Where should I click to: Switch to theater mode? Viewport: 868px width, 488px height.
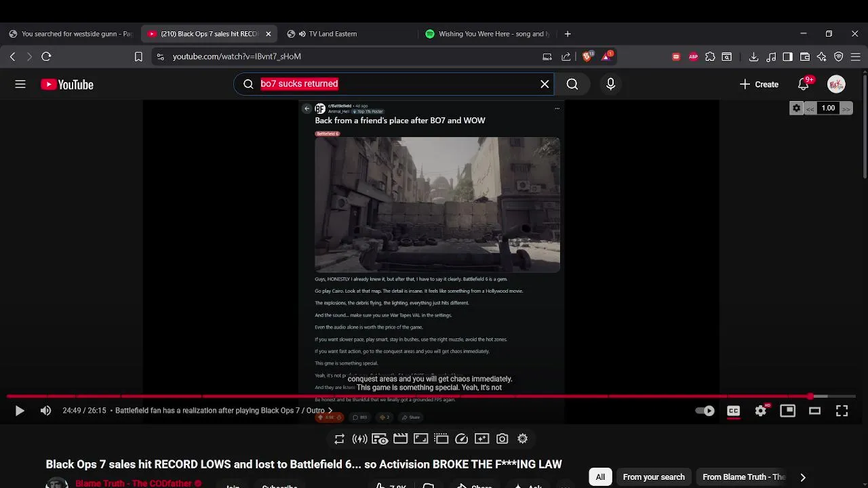pos(814,411)
